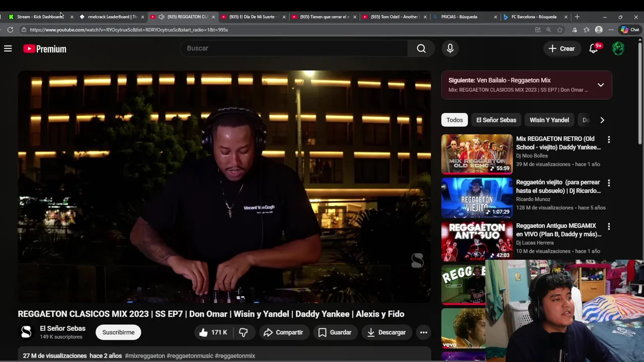Switch to Stream - Kick Dashboard tab
644x362 pixels.
point(40,17)
